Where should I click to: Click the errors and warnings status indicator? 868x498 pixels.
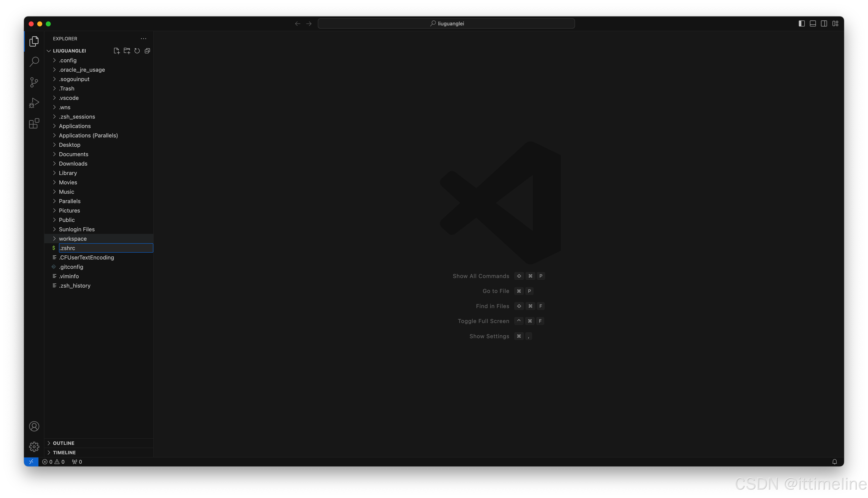(x=53, y=462)
